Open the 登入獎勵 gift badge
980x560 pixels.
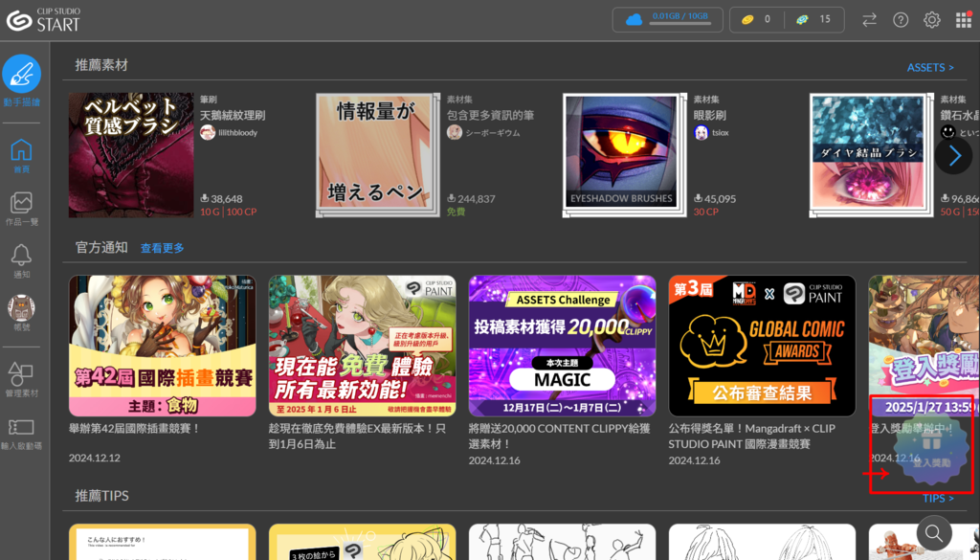[x=932, y=451]
